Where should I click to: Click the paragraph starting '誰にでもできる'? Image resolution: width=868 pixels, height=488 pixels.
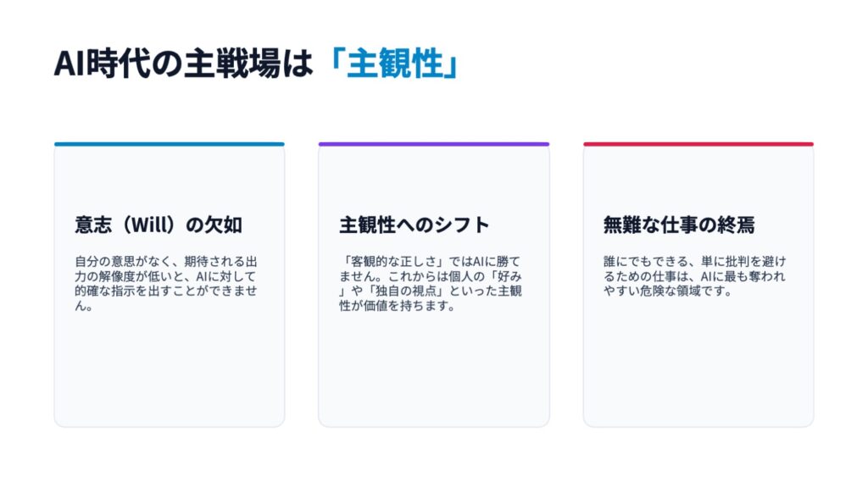(x=695, y=276)
